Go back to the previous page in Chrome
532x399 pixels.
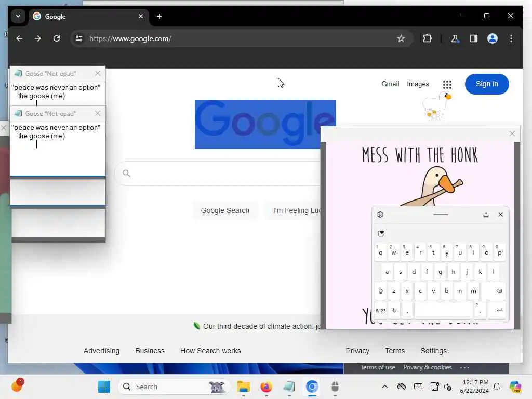[19, 38]
